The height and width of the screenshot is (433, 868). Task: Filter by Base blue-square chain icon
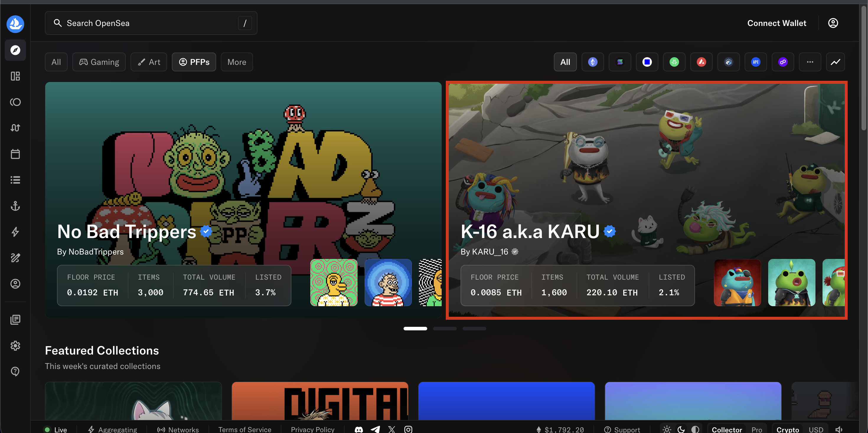[x=647, y=62]
